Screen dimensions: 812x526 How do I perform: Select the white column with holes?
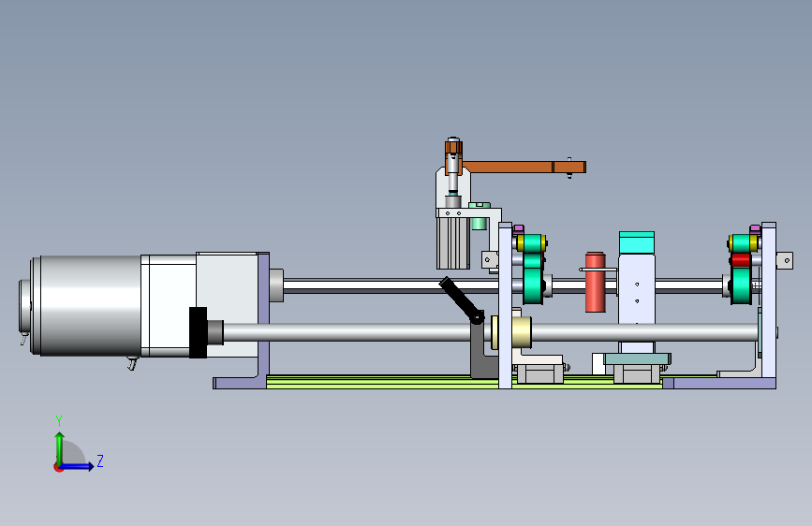tap(637, 303)
